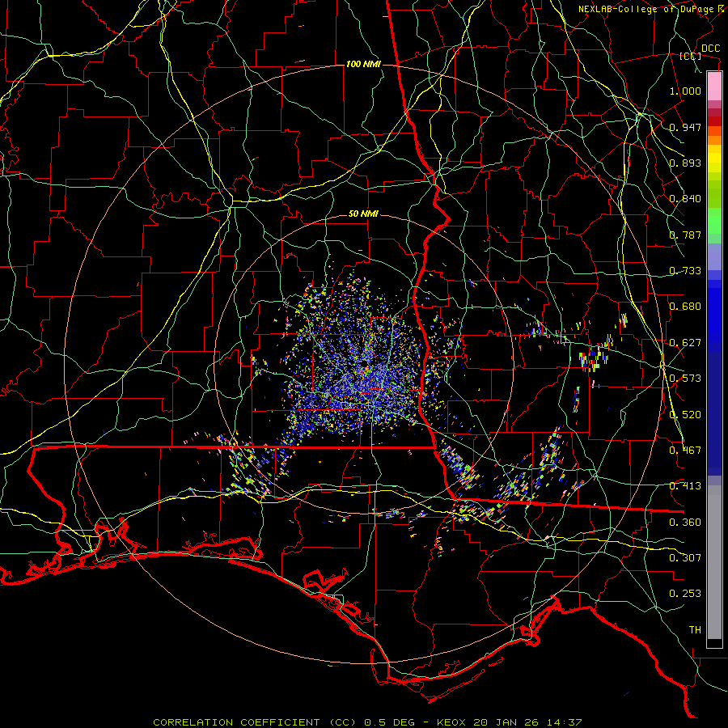Viewport: 728px width, 728px height.
Task: Click the 0.840 legend value
Action: (685, 199)
